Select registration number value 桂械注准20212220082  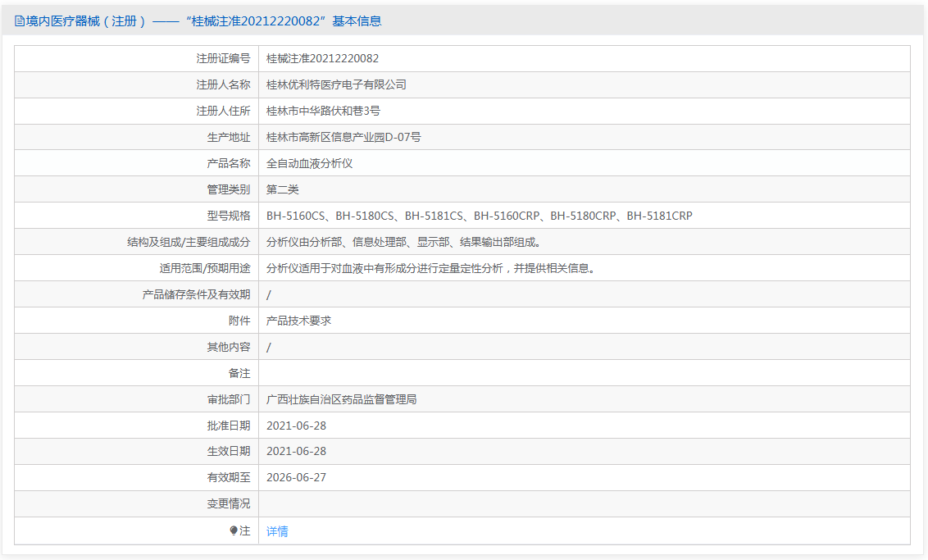322,58
